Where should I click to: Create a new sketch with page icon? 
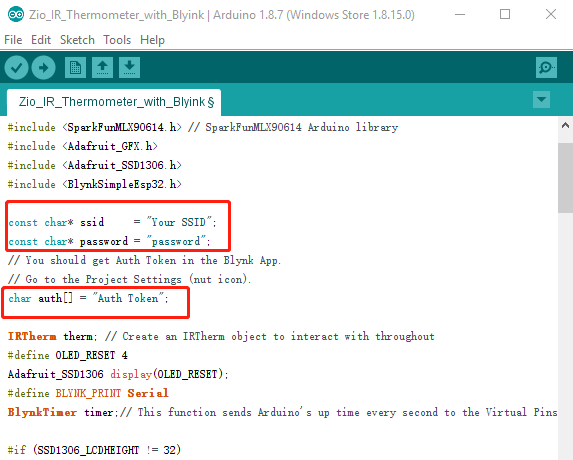[75, 68]
